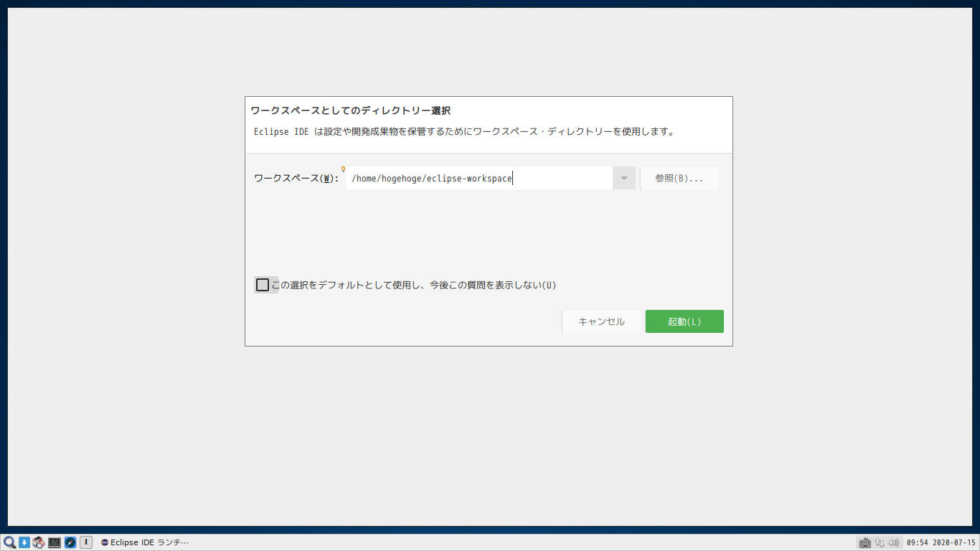Viewport: 980px width, 551px height.
Task: Launch the terminal from the taskbar
Action: [x=55, y=542]
